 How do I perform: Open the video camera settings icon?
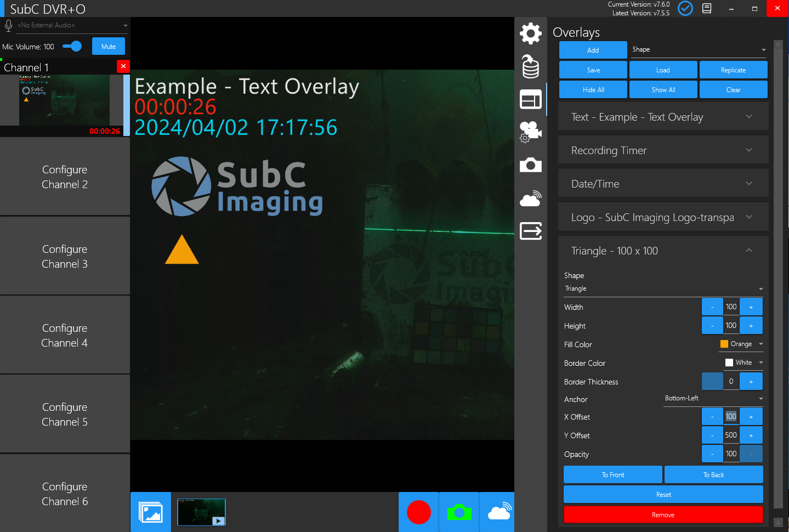click(530, 132)
